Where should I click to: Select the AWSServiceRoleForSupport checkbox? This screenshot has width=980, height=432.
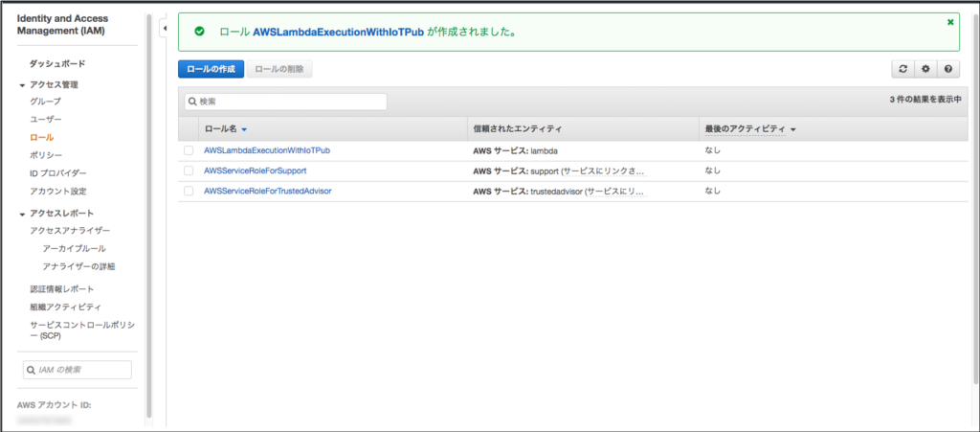pyautogui.click(x=189, y=171)
